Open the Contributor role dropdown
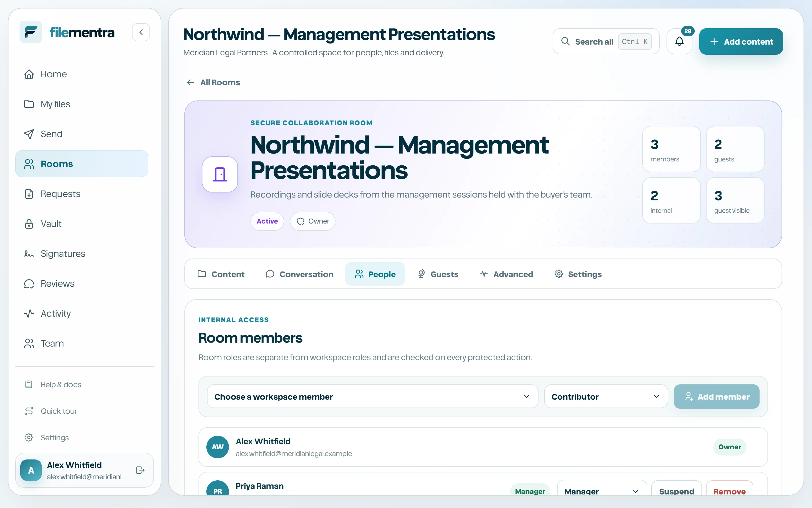The image size is (812, 508). [x=606, y=397]
